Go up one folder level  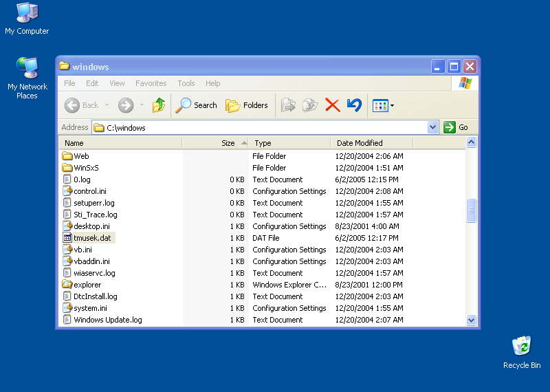click(x=159, y=105)
